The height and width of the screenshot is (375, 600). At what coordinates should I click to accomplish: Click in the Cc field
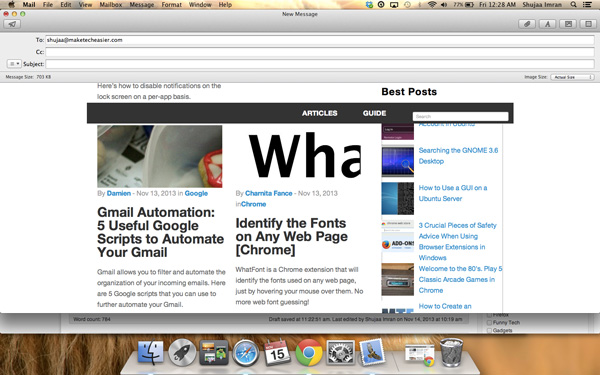coord(320,52)
